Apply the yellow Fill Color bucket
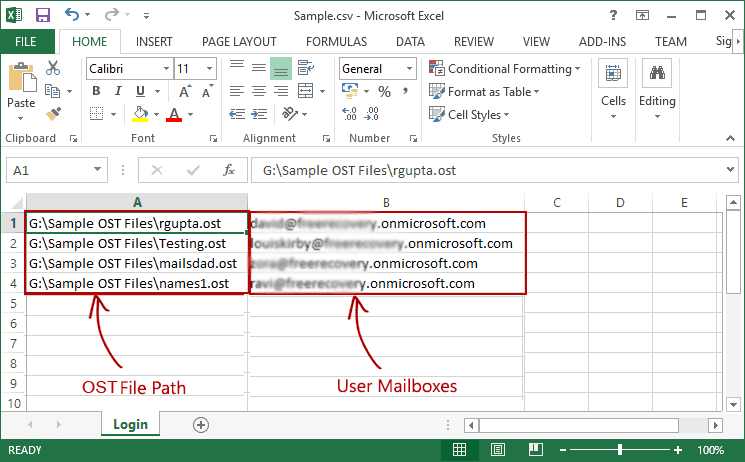745x462 pixels. (140, 114)
